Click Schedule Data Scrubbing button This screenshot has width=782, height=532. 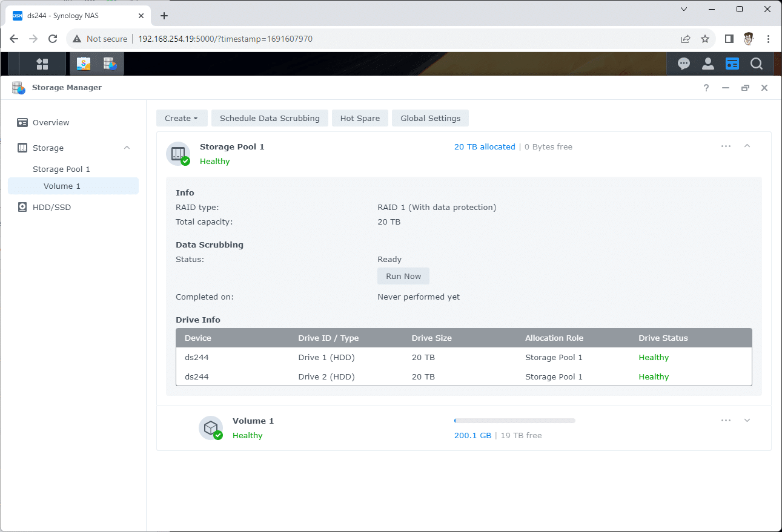pyautogui.click(x=270, y=118)
